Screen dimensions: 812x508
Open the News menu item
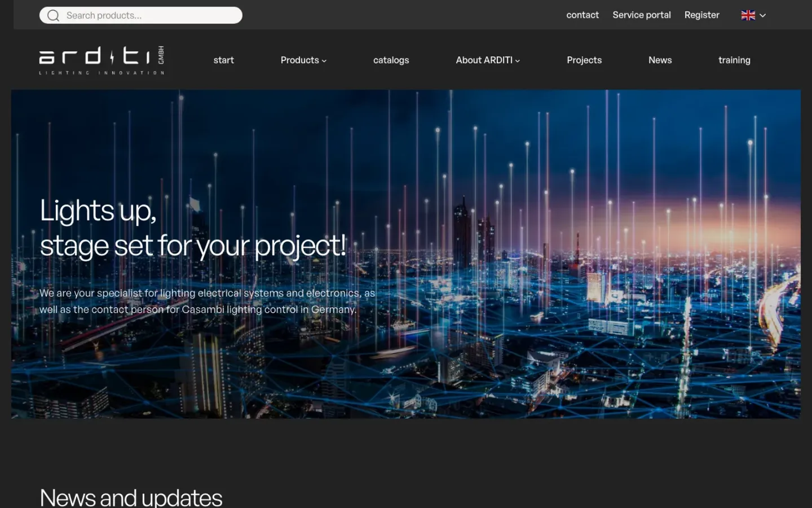point(660,60)
